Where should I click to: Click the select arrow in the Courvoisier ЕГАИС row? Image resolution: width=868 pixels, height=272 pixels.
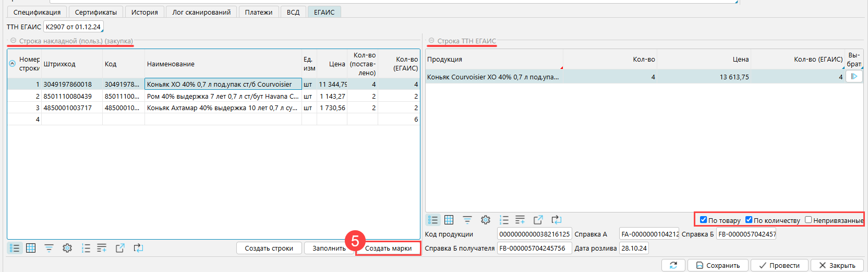tap(854, 77)
